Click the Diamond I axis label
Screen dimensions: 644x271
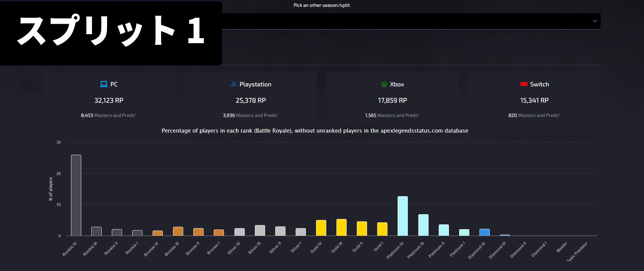(x=539, y=250)
